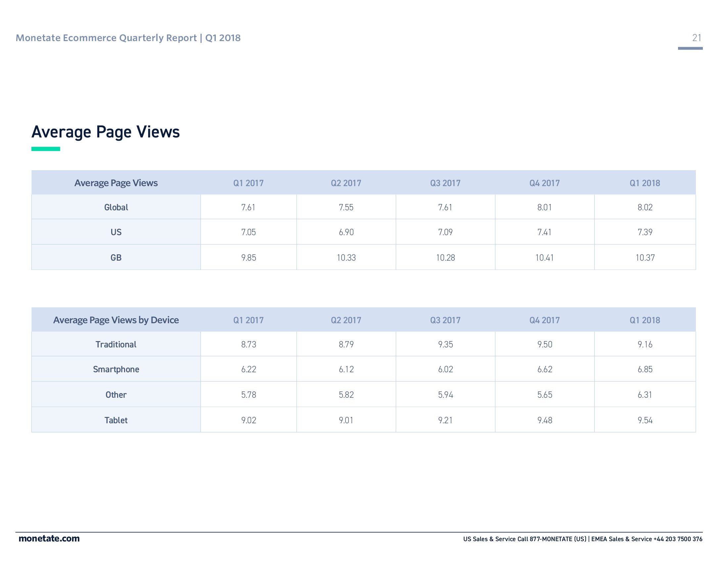
Task: Click the Smartphone device row label
Action: (x=116, y=369)
